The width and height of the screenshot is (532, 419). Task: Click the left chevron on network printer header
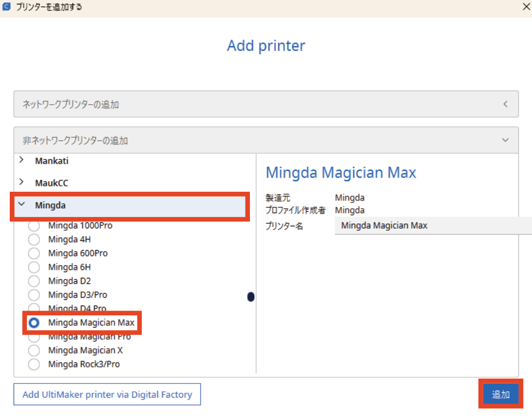tap(506, 104)
